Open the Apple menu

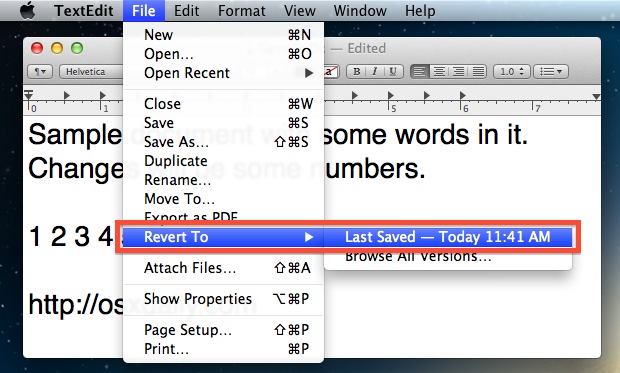[27, 10]
